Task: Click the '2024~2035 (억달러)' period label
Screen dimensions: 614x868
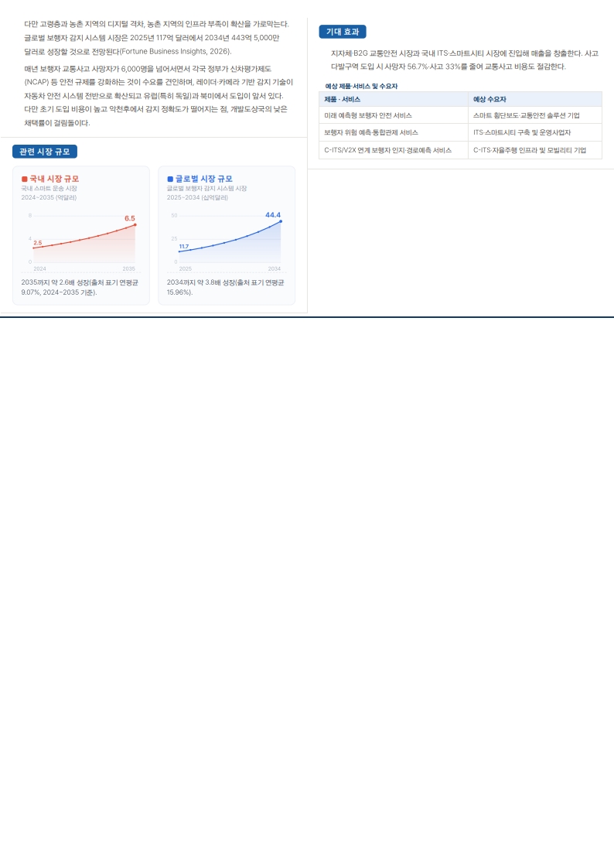Action: pos(49,197)
